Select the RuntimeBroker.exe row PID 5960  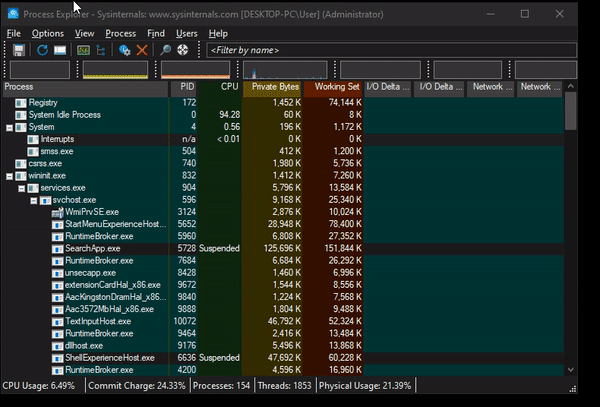283,236
